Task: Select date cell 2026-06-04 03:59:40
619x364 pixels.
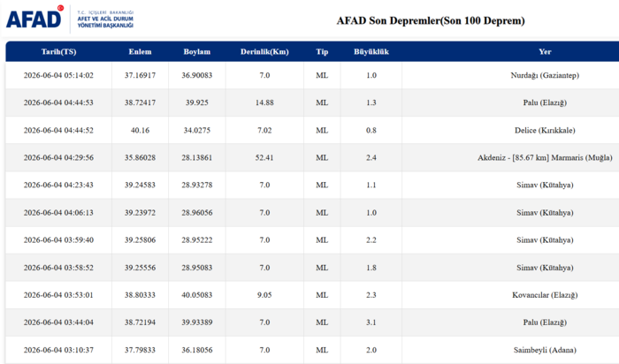Action: (58, 239)
